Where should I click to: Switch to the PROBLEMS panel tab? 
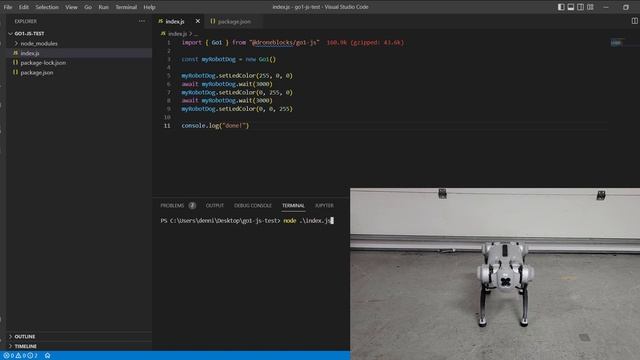[172, 206]
